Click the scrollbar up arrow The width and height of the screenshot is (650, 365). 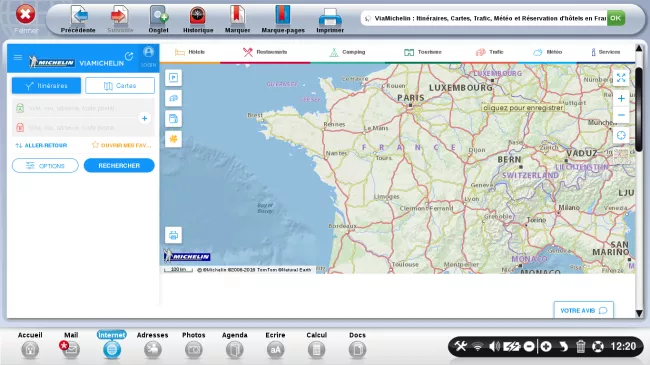pyautogui.click(x=639, y=49)
